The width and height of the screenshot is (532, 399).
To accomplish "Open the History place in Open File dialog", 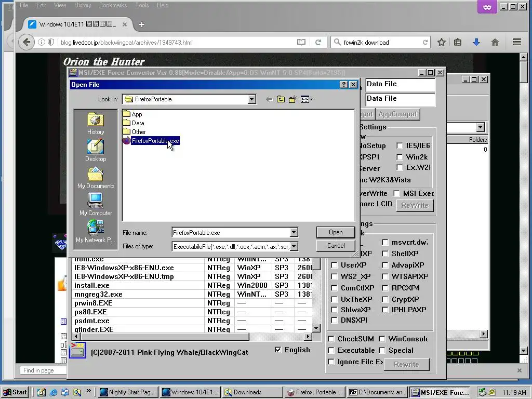I will point(96,124).
